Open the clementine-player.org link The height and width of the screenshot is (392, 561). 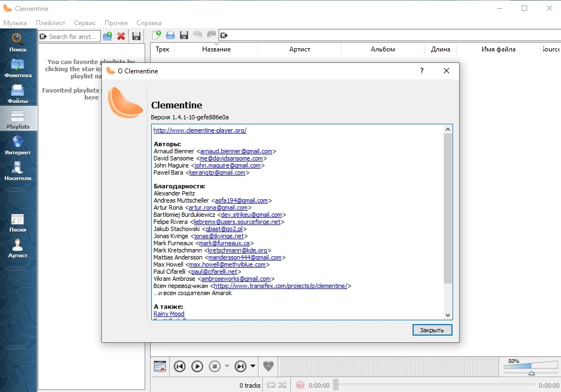(200, 130)
